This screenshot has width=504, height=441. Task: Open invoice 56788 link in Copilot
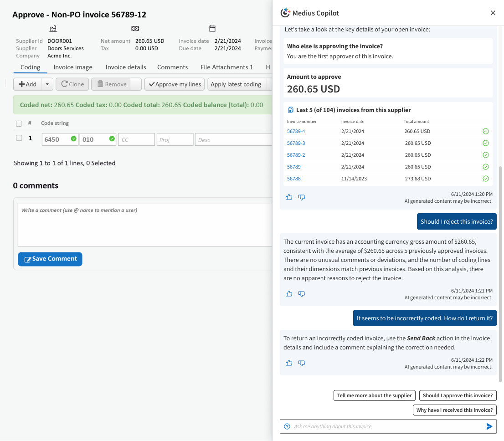(294, 179)
